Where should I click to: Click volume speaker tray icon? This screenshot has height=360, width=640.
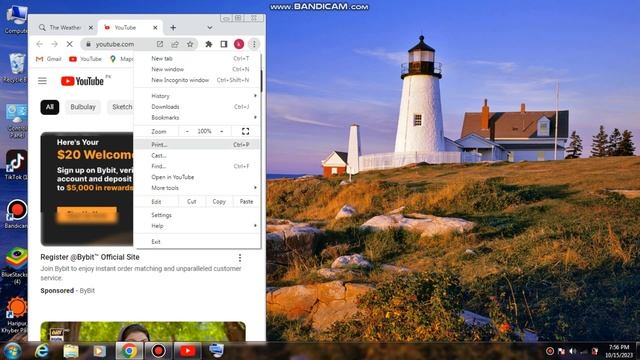572,351
